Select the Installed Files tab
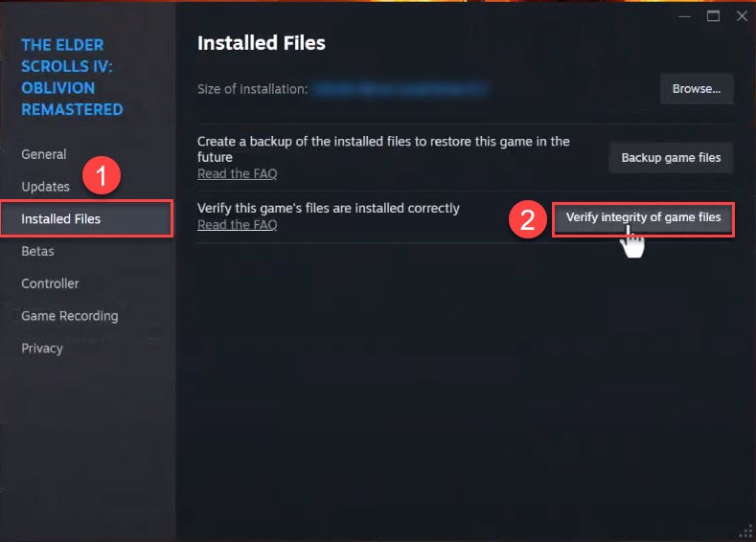The height and width of the screenshot is (542, 756). 61,219
